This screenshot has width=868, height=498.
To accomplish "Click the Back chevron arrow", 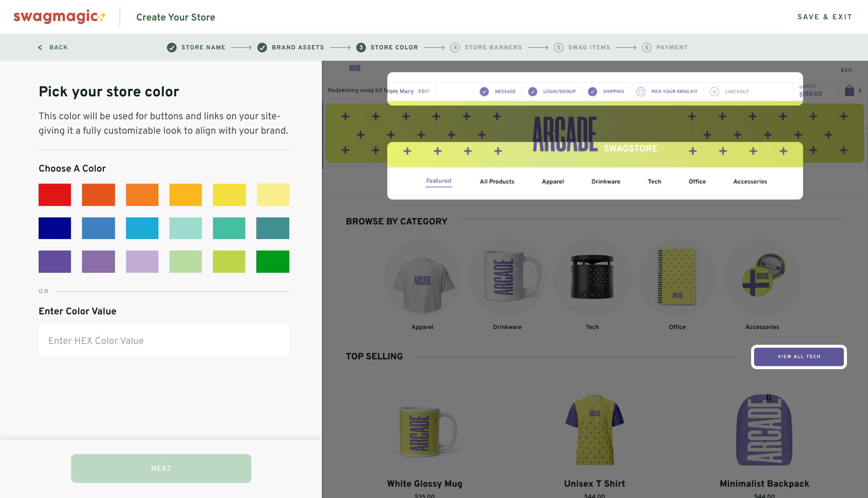I will click(40, 48).
